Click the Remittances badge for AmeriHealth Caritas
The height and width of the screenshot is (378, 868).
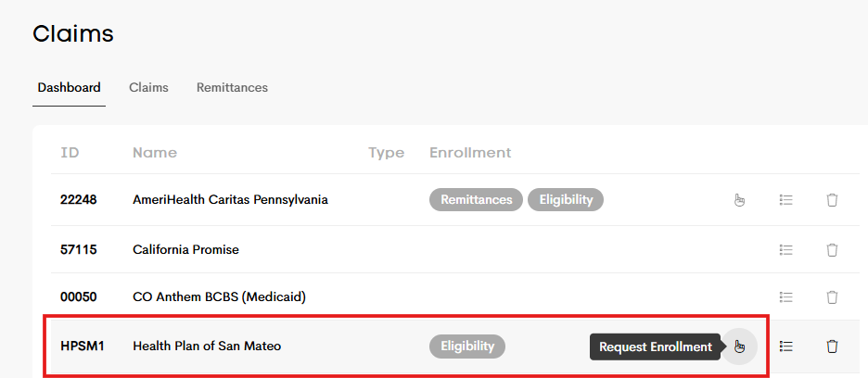[x=476, y=200]
